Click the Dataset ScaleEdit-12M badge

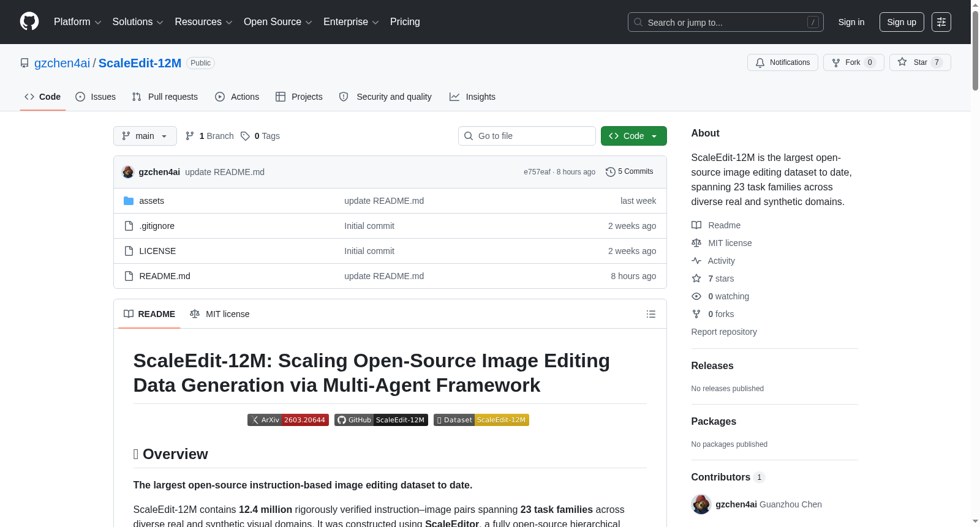[x=481, y=420]
